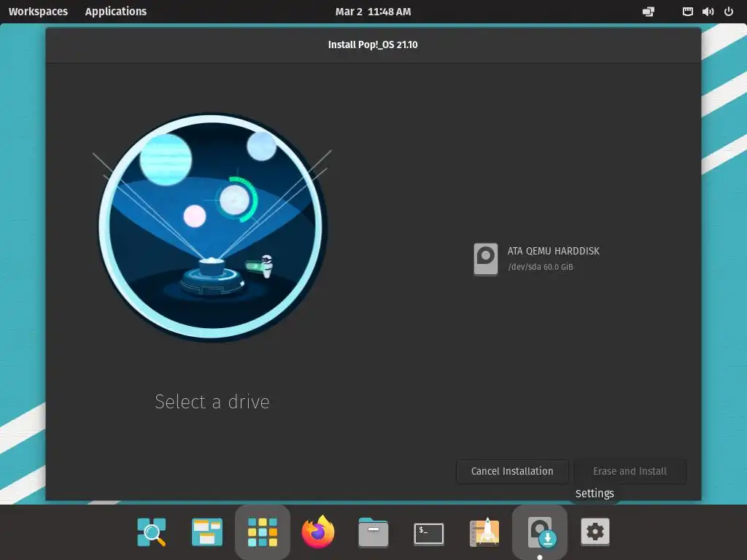Click the hologram illustration in installer
Image resolution: width=747 pixels, height=560 pixels.
[x=212, y=227]
